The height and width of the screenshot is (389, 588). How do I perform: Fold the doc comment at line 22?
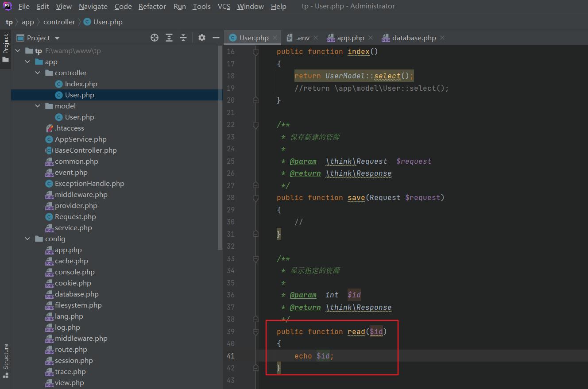tap(255, 126)
